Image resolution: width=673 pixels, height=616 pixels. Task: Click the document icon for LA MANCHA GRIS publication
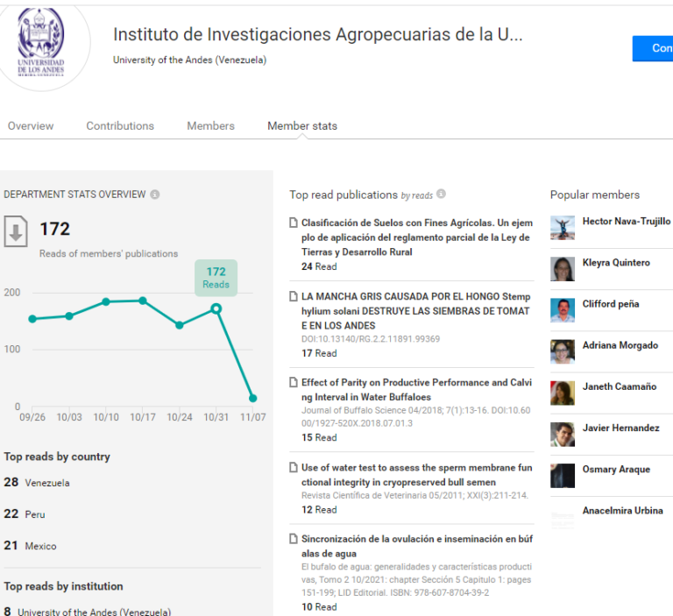(294, 296)
